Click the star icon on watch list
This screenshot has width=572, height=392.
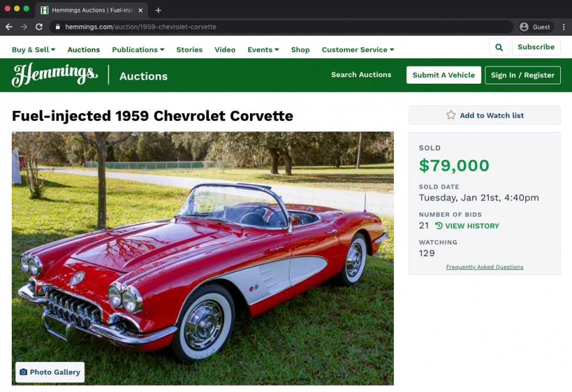[x=451, y=115]
